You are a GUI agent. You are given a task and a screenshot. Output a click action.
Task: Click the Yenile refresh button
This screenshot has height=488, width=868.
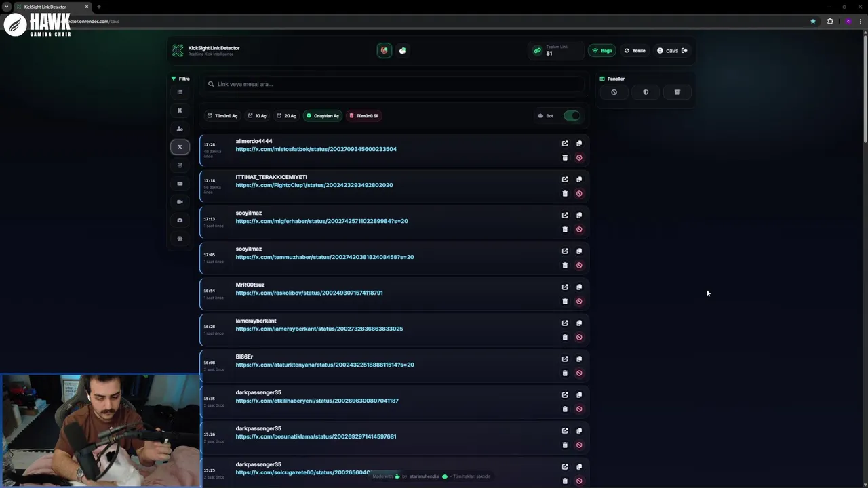(635, 51)
